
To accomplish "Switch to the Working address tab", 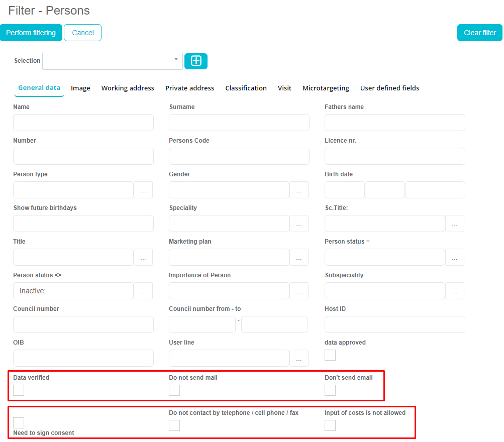I will [128, 88].
